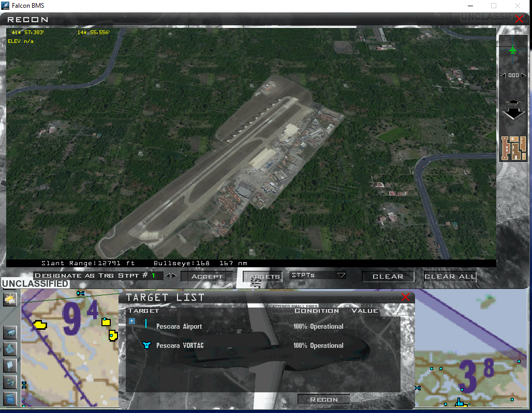Click Pescara Airport's 100% Operational condition
Image resolution: width=532 pixels, height=413 pixels.
(x=318, y=326)
